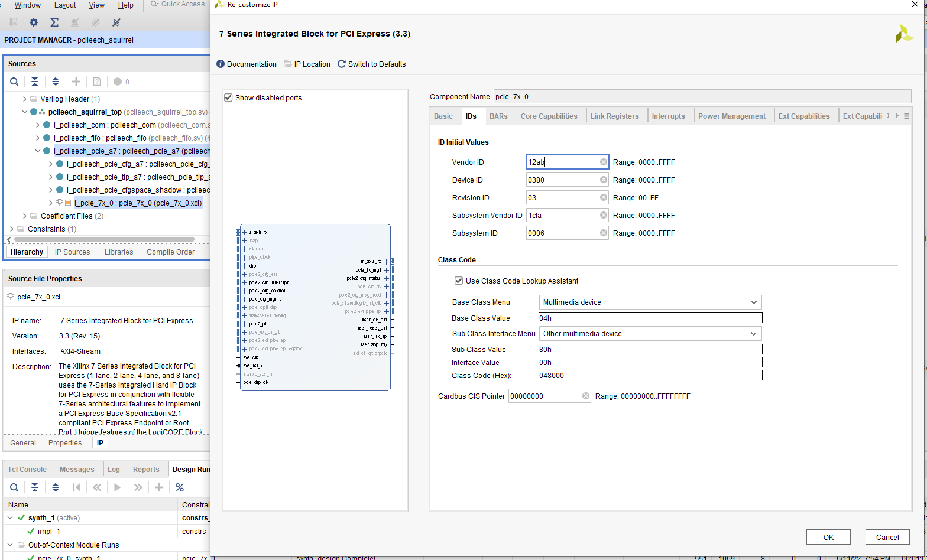This screenshot has width=927, height=560.
Task: Open the Link Registers tab
Action: (615, 116)
